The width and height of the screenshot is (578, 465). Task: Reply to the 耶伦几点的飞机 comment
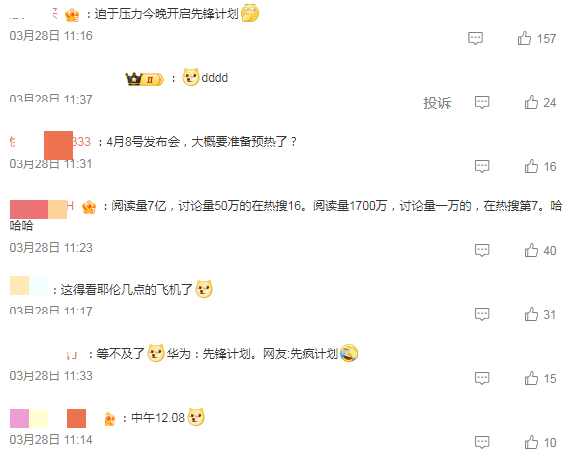click(482, 314)
